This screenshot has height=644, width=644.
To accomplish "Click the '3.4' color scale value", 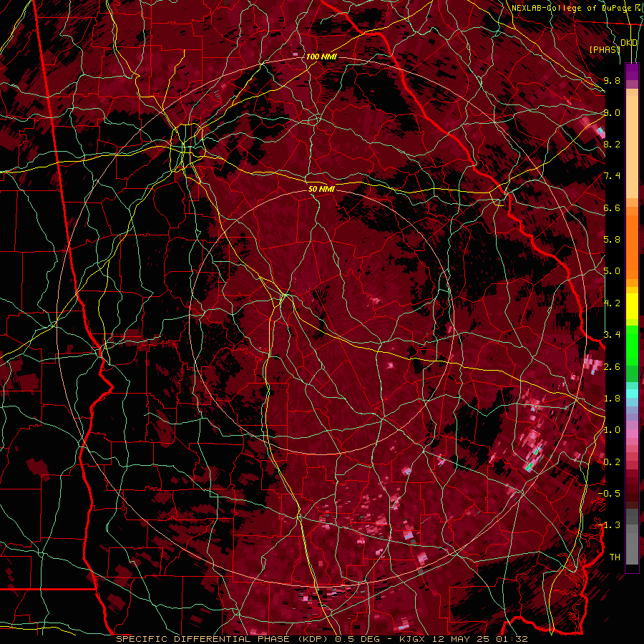I will [x=612, y=335].
